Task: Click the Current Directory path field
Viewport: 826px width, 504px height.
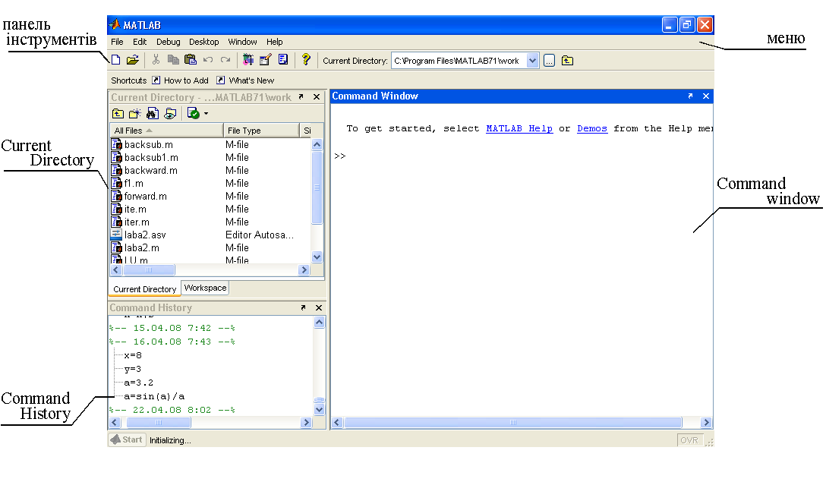Action: pyautogui.click(x=459, y=61)
